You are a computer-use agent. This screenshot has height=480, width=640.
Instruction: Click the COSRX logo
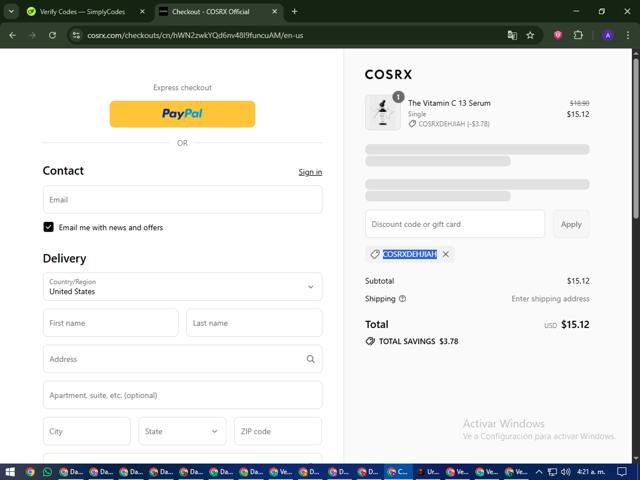[x=388, y=74]
